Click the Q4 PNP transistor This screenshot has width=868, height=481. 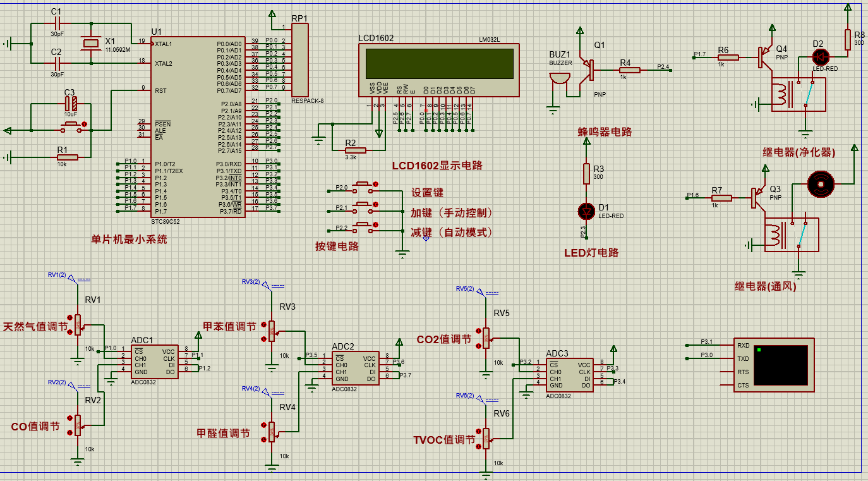(x=764, y=56)
